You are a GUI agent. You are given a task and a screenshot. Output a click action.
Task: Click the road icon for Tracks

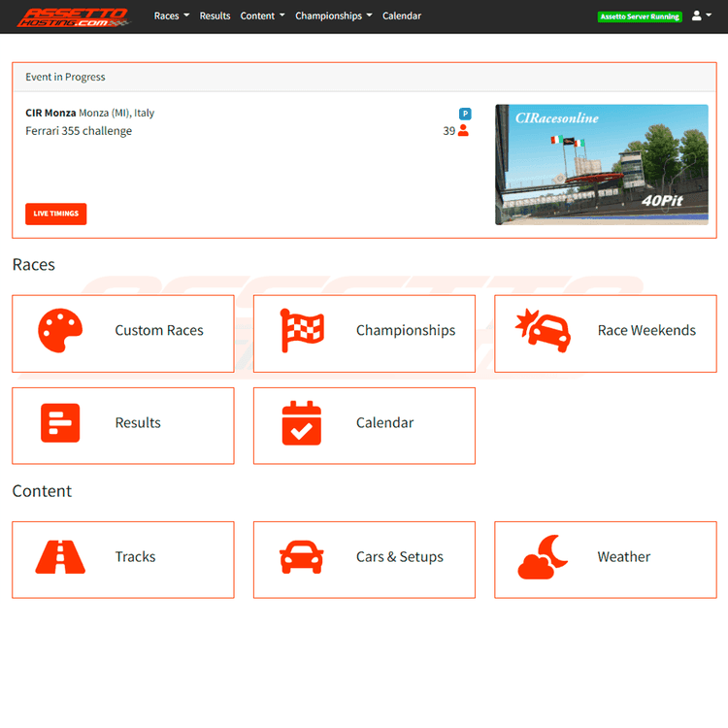click(x=60, y=557)
